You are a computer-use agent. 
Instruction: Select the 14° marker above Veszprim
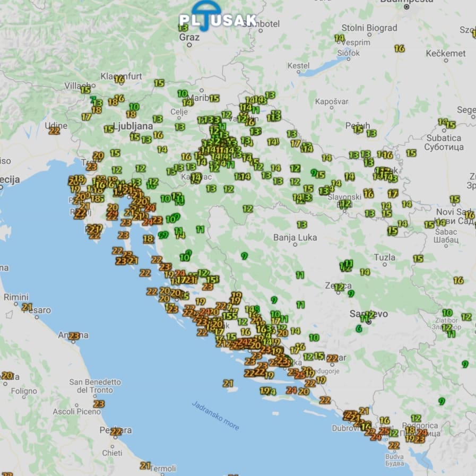(340, 38)
